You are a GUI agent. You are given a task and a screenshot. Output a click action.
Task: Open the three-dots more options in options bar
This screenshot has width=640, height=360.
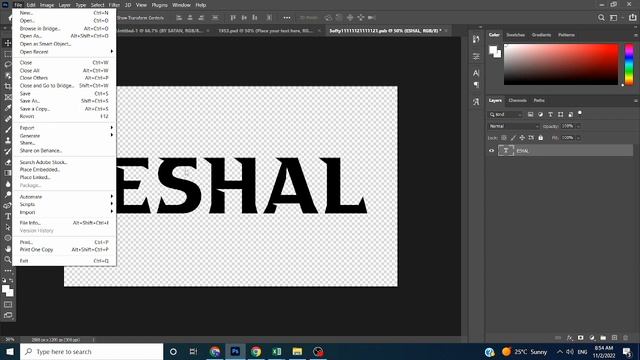(x=287, y=18)
